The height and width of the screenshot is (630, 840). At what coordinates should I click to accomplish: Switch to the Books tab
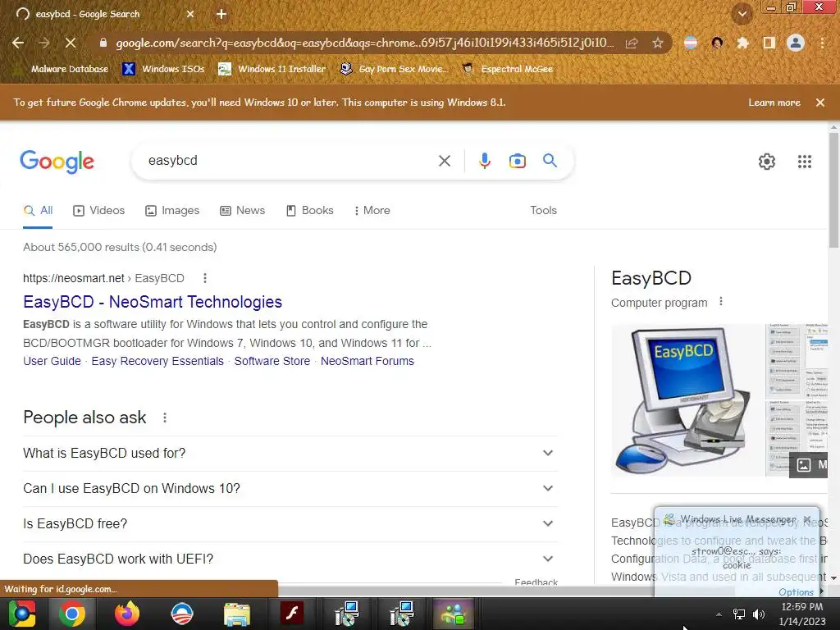point(310,211)
